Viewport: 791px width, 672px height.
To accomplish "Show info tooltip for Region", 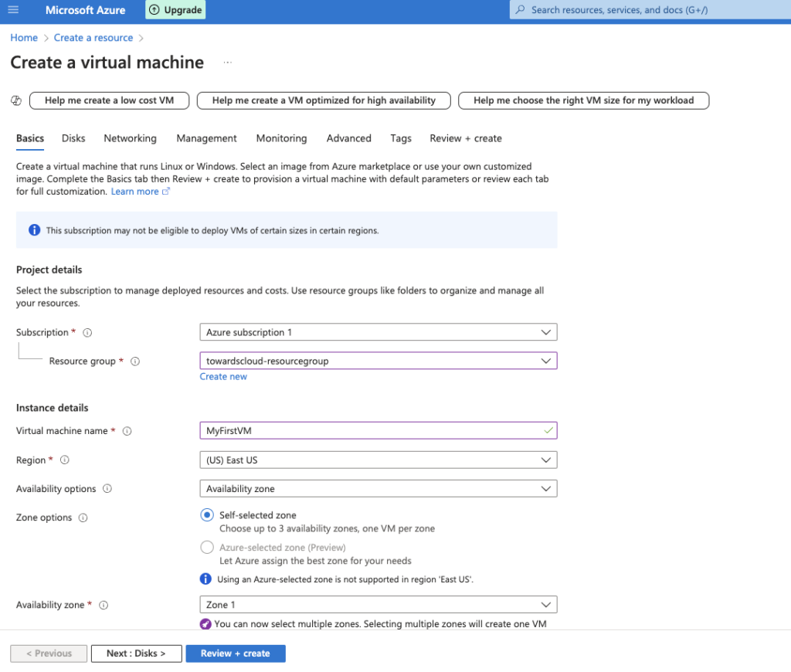I will [x=65, y=460].
